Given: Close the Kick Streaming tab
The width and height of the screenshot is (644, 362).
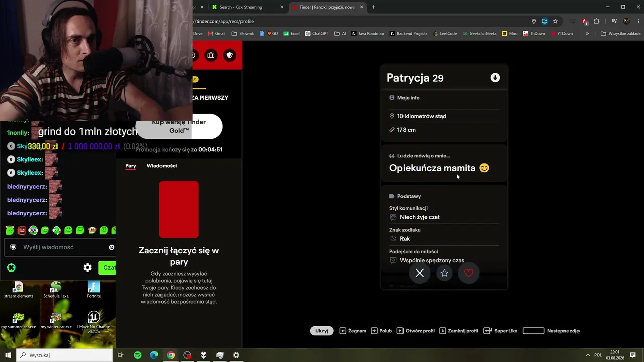Looking at the screenshot, I should 281,7.
